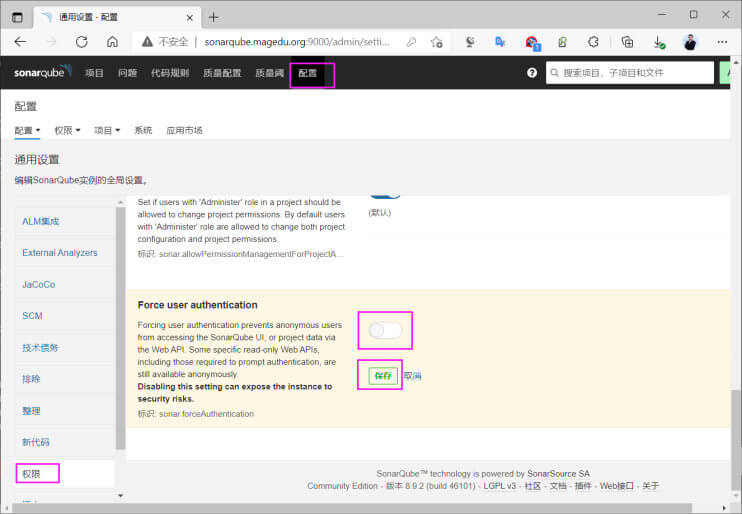Image resolution: width=742 pixels, height=514 pixels.
Task: Expand the 权限 submenu dropdown
Action: (67, 130)
